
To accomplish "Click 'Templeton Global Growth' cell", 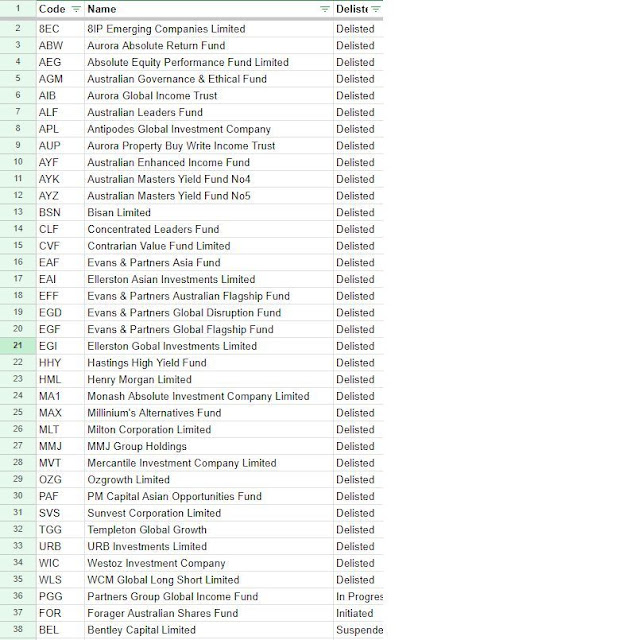I will point(209,530).
